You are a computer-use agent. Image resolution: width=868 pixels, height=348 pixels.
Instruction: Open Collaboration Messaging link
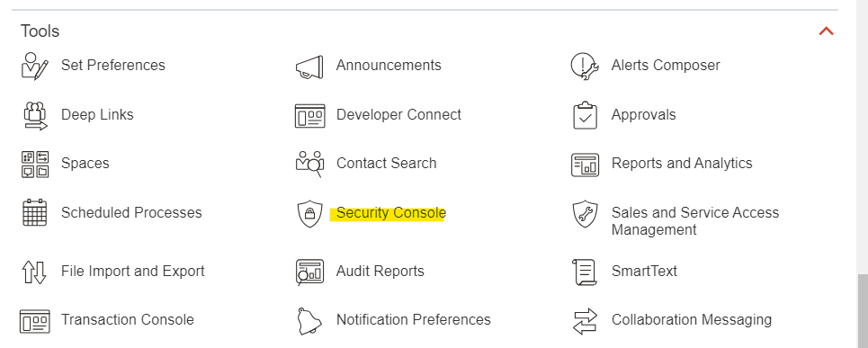(x=692, y=320)
